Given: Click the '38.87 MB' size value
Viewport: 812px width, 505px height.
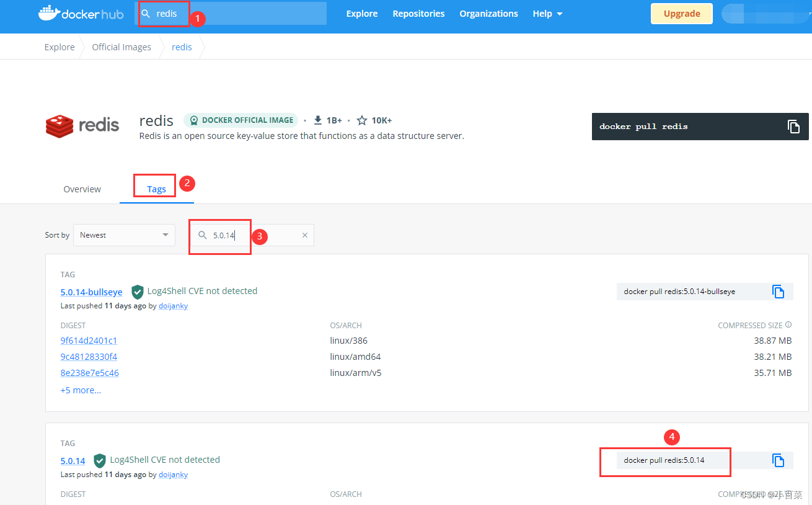Looking at the screenshot, I should [x=773, y=341].
